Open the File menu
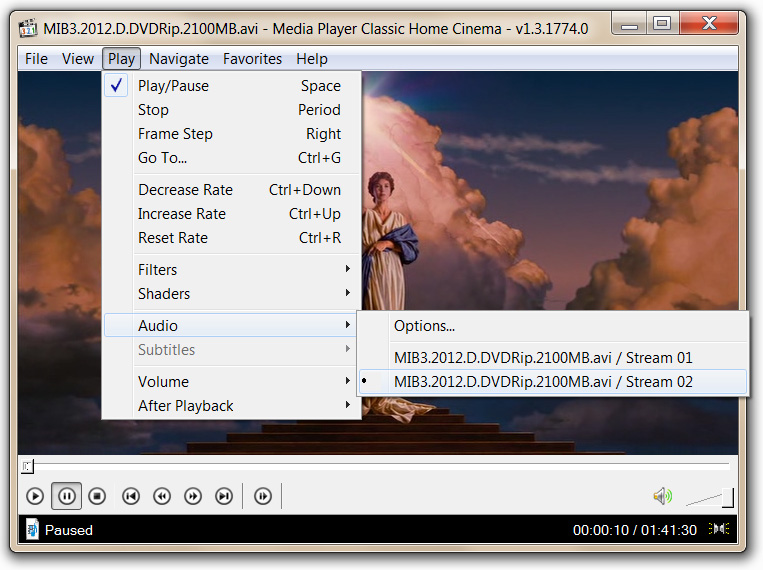The height and width of the screenshot is (570, 763). tap(36, 59)
